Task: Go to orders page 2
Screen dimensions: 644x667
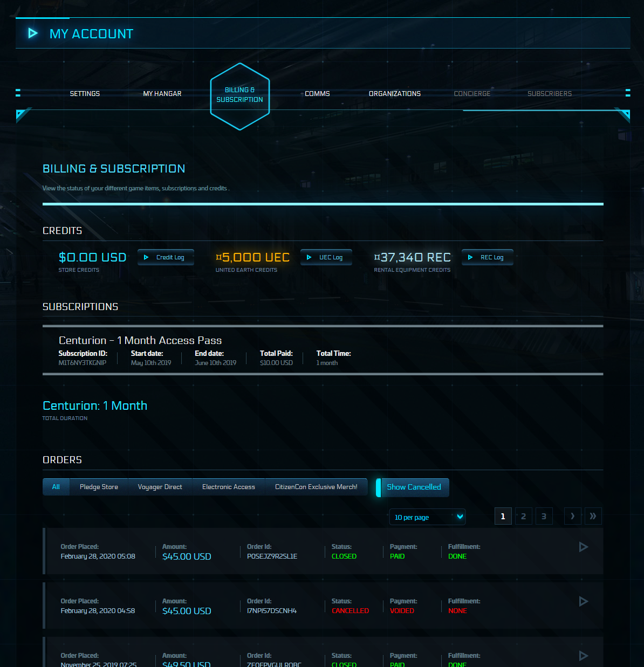Action: [524, 517]
